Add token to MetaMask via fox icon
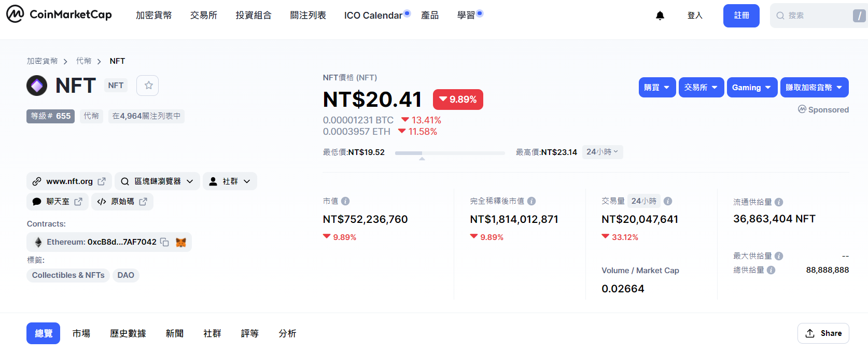868x353 pixels. [181, 242]
